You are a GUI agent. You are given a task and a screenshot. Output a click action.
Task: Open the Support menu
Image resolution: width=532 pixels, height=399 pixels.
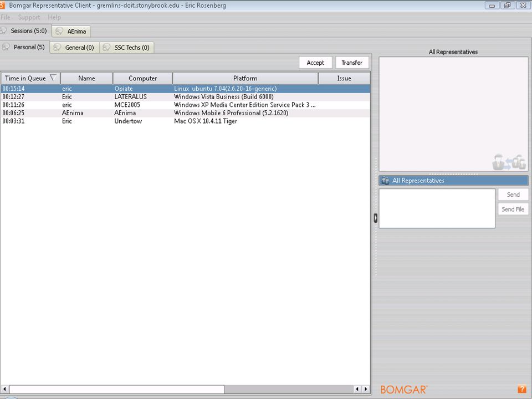[29, 17]
